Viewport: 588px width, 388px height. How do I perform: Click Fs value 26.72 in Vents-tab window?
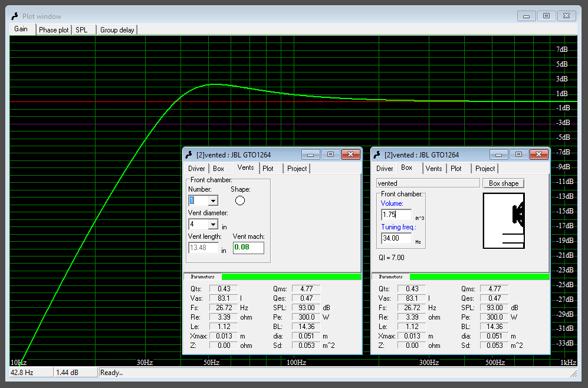(224, 308)
